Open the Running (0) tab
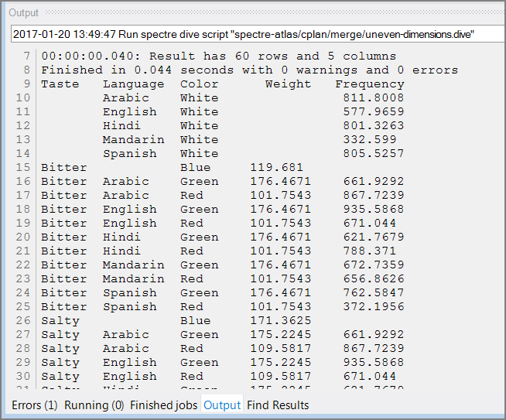This screenshot has width=506, height=420. coord(94,405)
